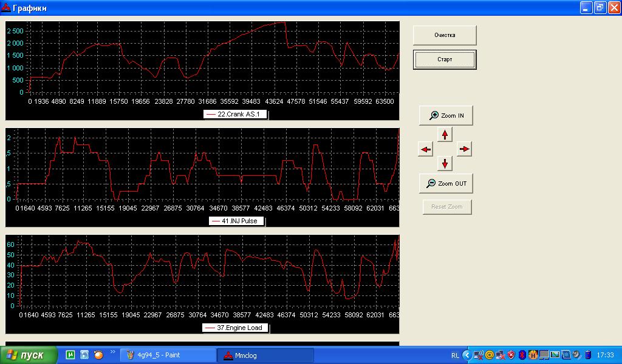The image size is (622, 364).
Task: Open wireless network tray icon
Action: 479,356
